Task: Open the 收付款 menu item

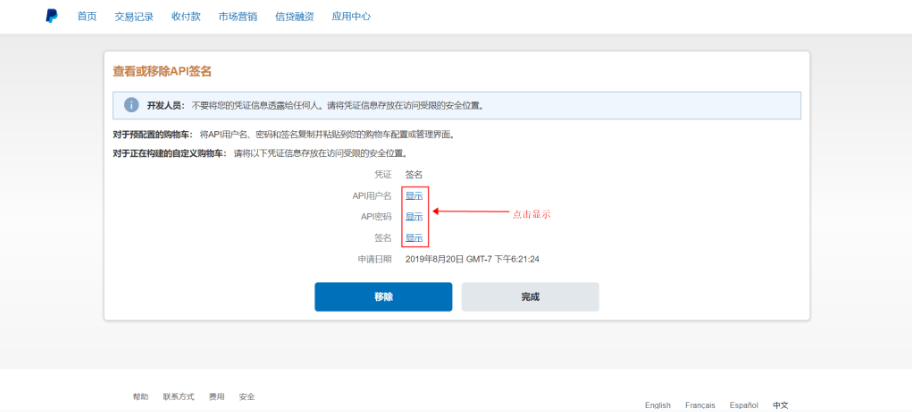Action: click(x=186, y=16)
